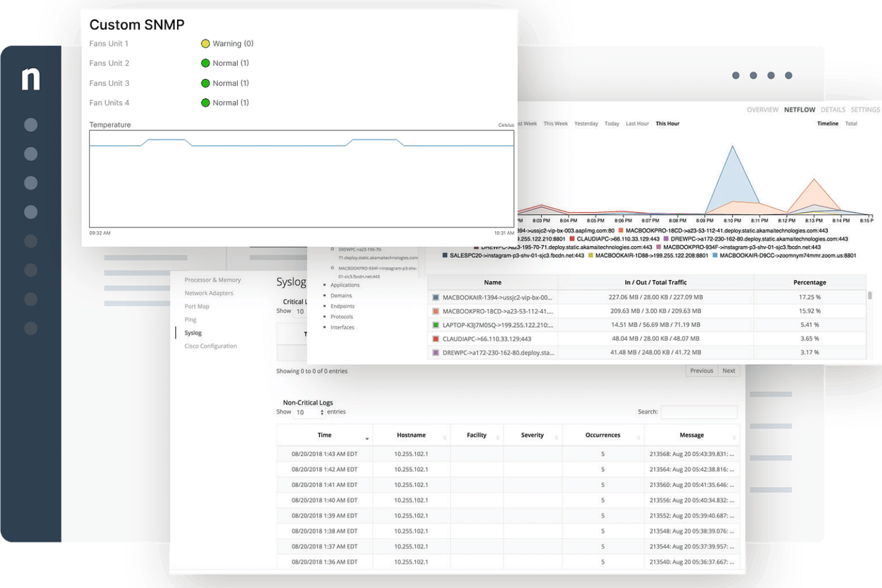Open the Show entries dropdown for Non-Critical Logs
Screen dimensions: 882x588
(310, 412)
